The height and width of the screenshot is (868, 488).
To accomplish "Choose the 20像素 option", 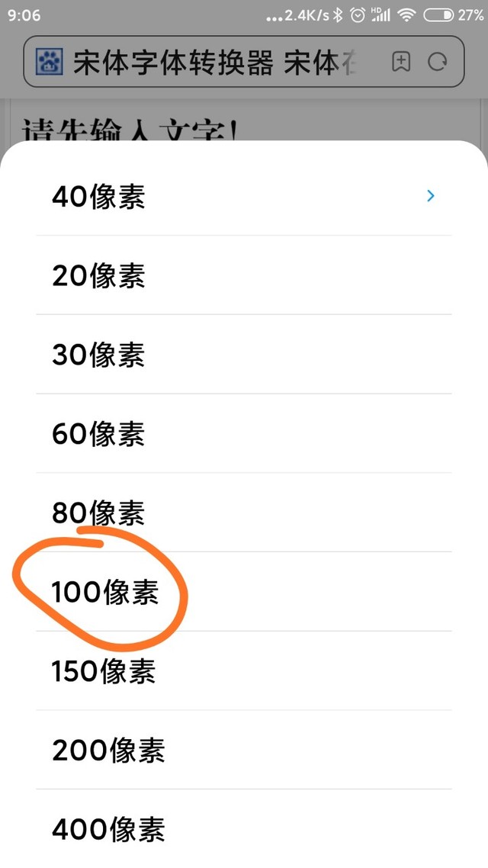I will (x=98, y=275).
